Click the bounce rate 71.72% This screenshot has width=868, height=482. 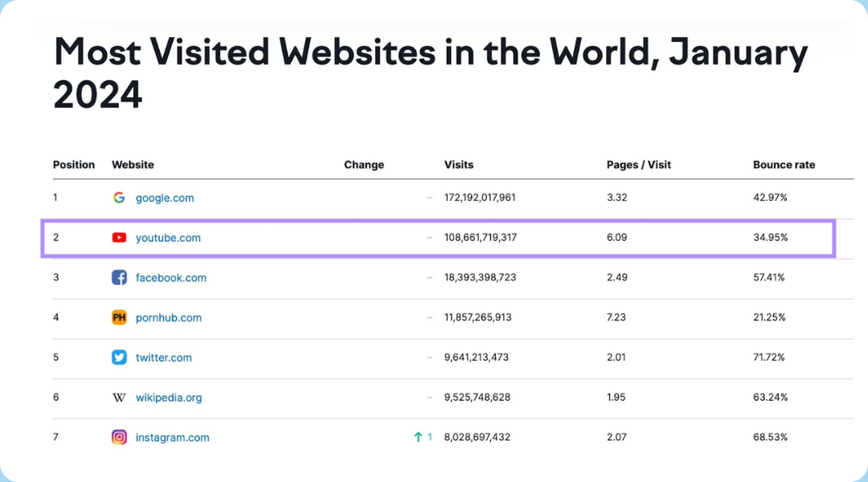click(x=769, y=357)
